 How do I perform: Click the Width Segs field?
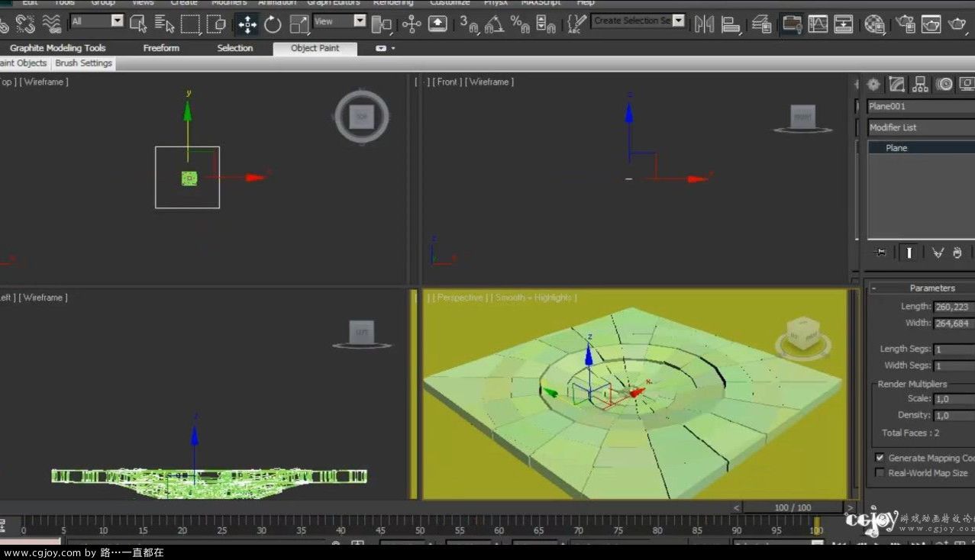point(954,366)
